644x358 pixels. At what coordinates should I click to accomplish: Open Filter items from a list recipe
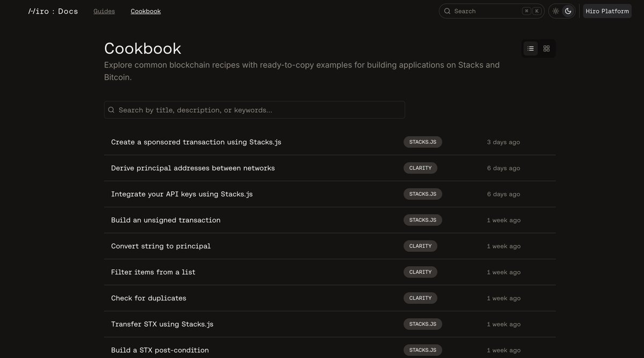(x=153, y=272)
